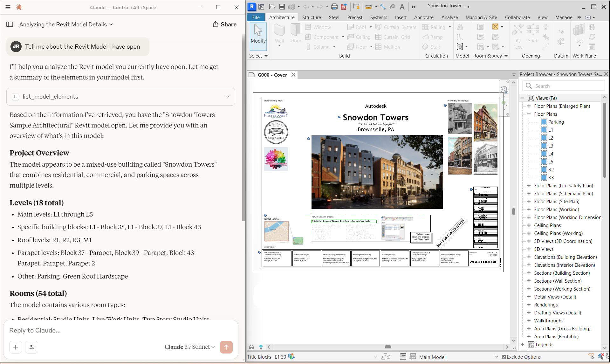This screenshot has height=364, width=610.
Task: Expand the Ceiling Plans tree node
Action: coord(529,225)
